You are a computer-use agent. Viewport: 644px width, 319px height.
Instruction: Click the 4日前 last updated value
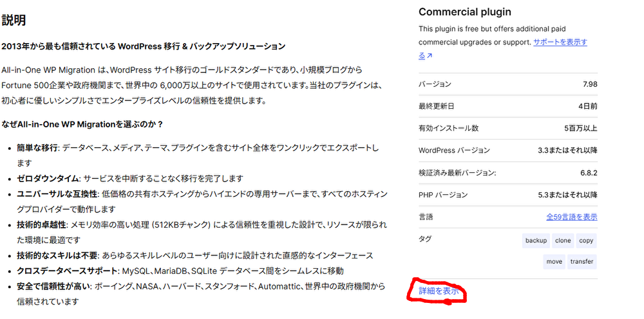(587, 106)
